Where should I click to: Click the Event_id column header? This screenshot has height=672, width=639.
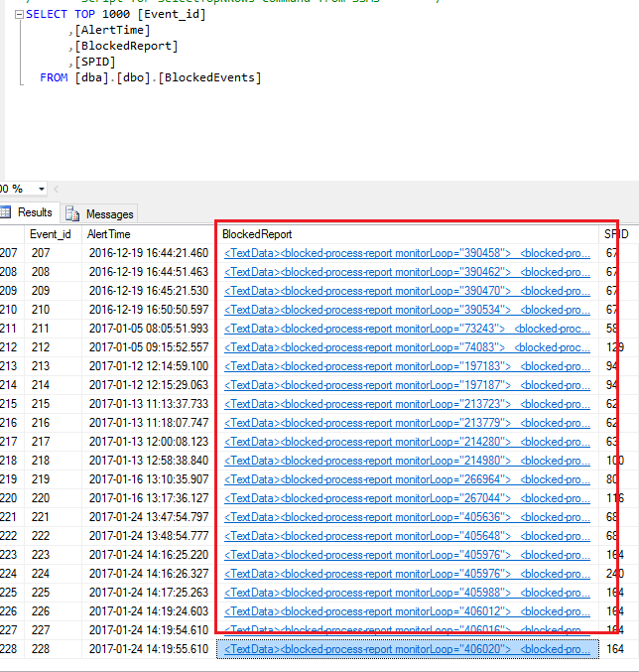[51, 234]
